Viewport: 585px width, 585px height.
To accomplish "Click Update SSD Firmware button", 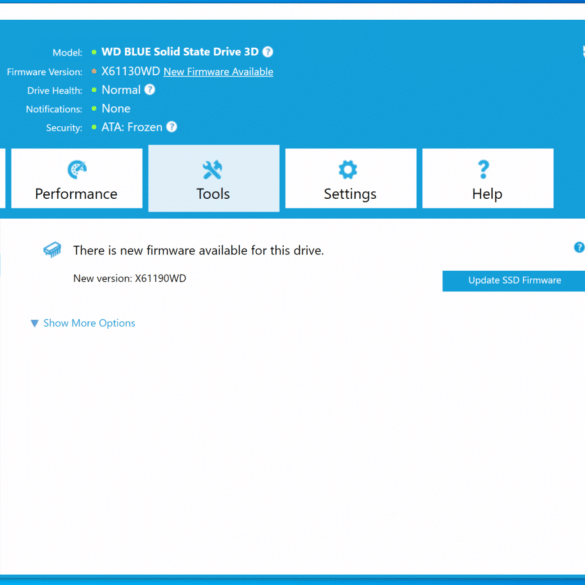I will 514,281.
